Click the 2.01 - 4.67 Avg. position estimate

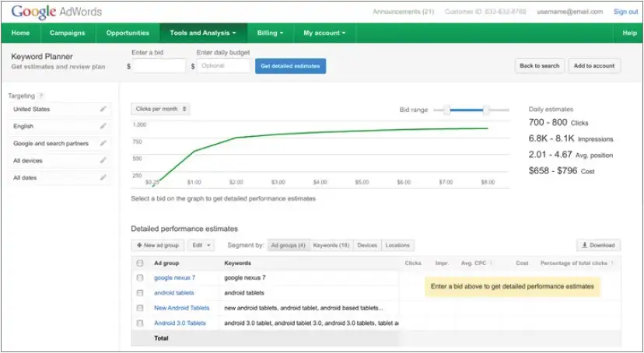coord(571,155)
